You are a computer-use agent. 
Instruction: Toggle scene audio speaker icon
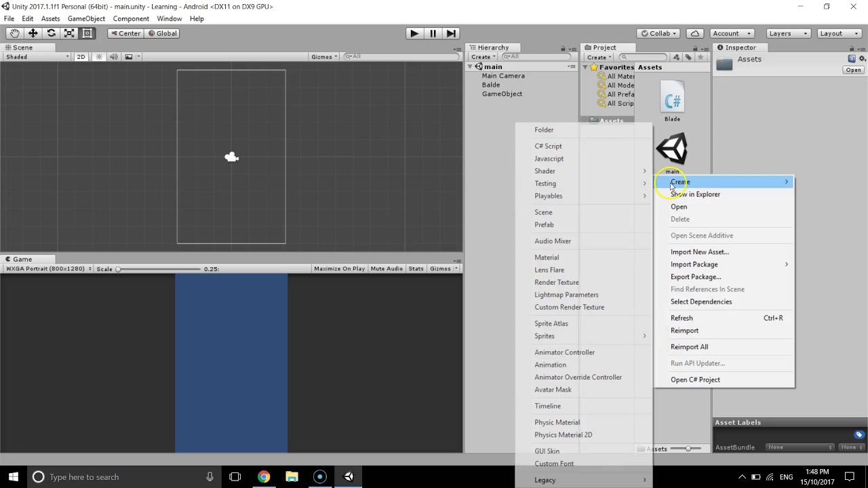[113, 57]
